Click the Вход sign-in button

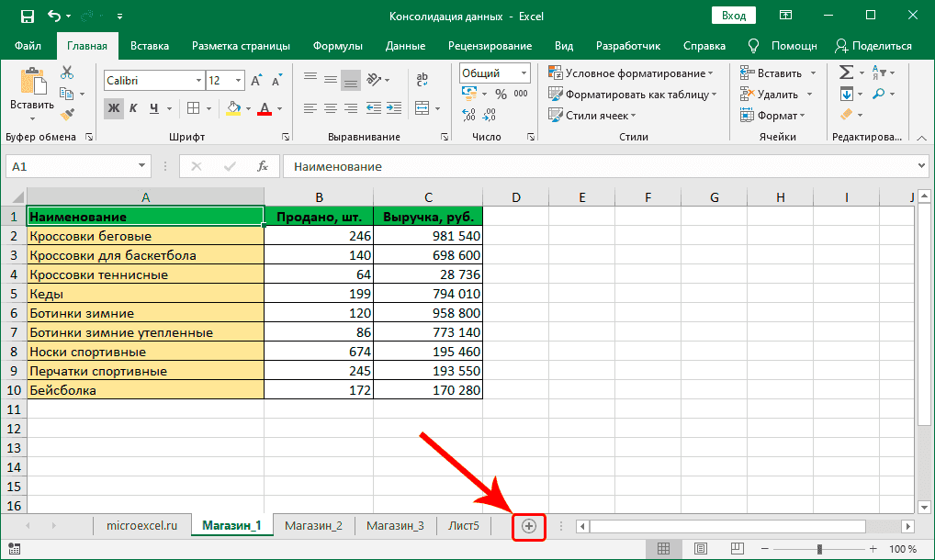coord(733,15)
